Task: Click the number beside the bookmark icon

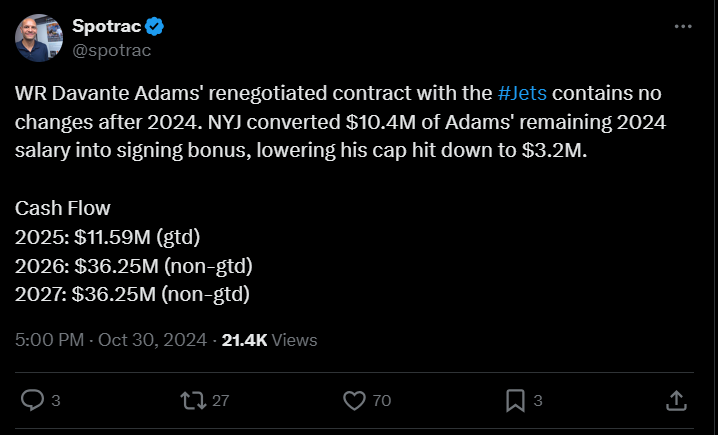Action: click(x=538, y=401)
